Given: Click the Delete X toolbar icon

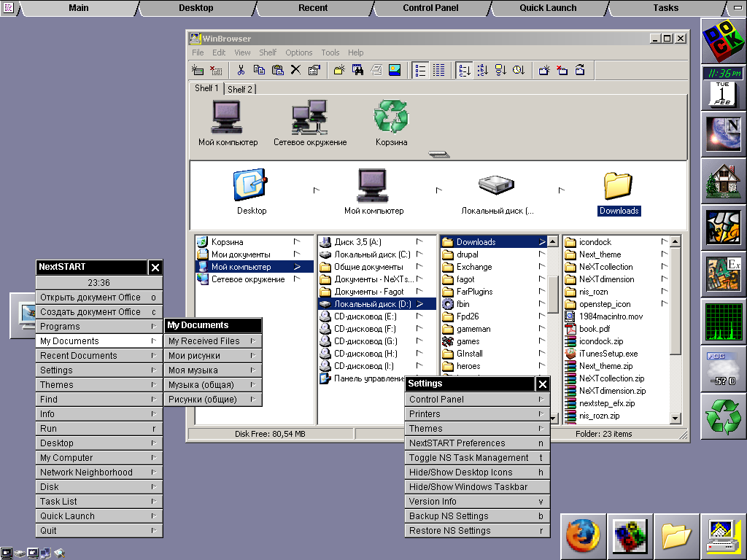Looking at the screenshot, I should coord(296,71).
